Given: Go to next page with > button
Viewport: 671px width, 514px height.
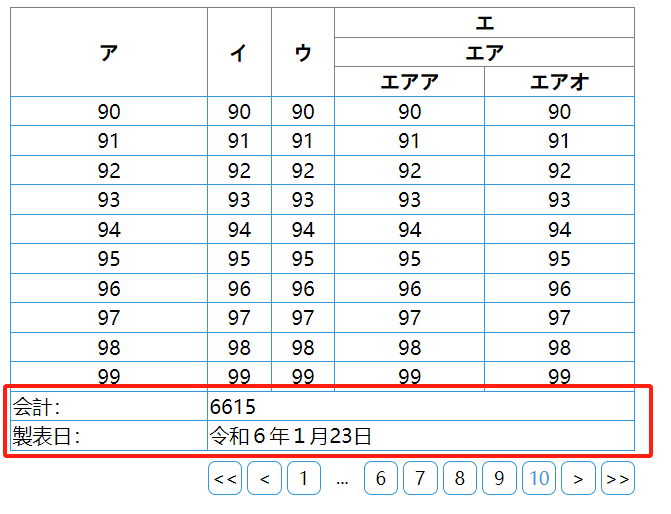Looking at the screenshot, I should tap(579, 478).
